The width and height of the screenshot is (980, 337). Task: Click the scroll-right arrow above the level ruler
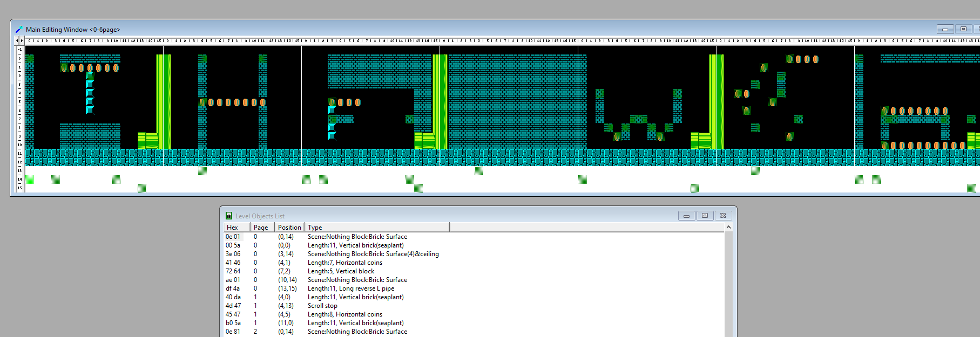coord(22,41)
